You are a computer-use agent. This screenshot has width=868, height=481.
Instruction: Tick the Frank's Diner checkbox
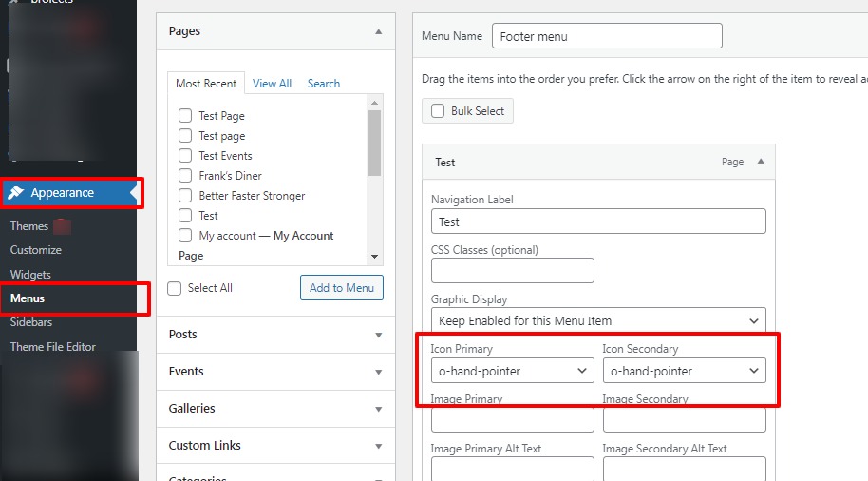pyautogui.click(x=185, y=176)
